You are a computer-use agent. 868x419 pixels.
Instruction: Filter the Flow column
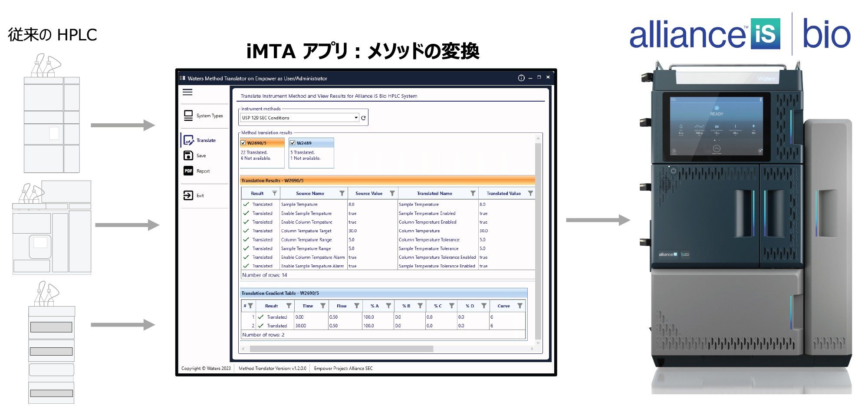pyautogui.click(x=357, y=306)
